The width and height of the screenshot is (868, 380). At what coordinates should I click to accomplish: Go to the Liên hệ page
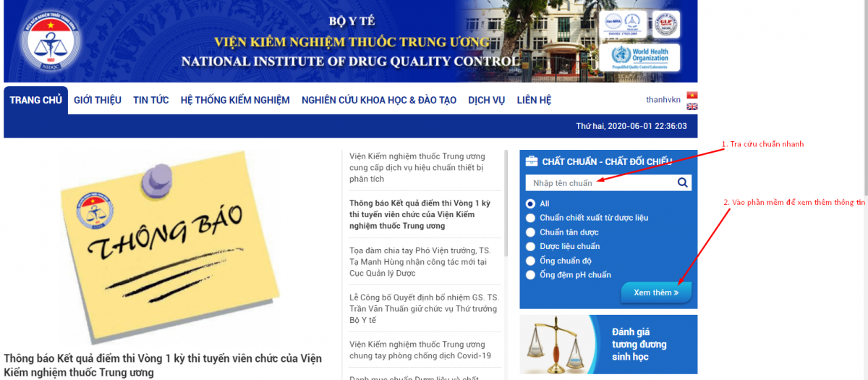tap(535, 101)
